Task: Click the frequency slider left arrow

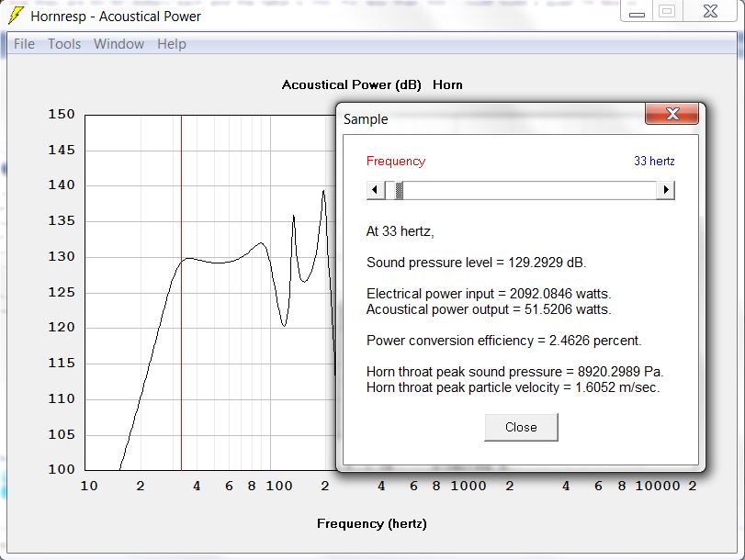Action: [376, 190]
